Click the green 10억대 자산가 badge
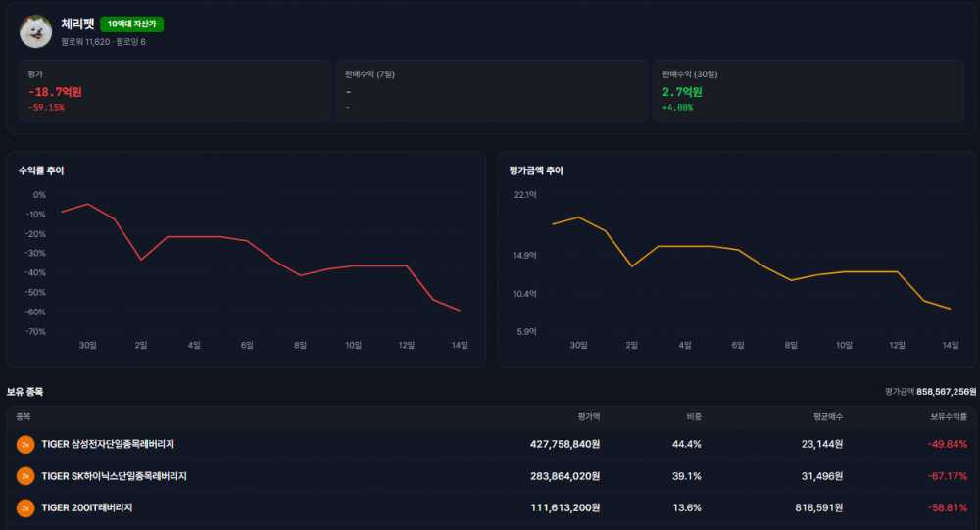The width and height of the screenshot is (980, 530). coord(132,24)
